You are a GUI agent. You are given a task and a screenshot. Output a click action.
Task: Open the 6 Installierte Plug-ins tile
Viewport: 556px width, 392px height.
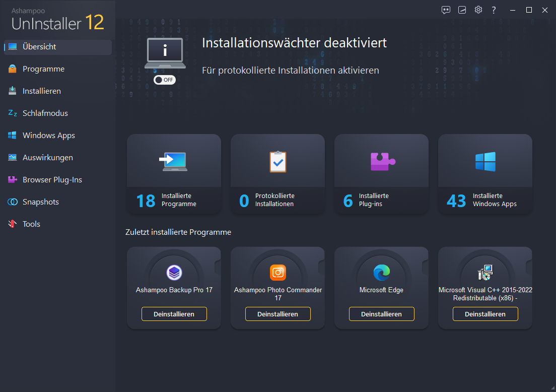(382, 174)
